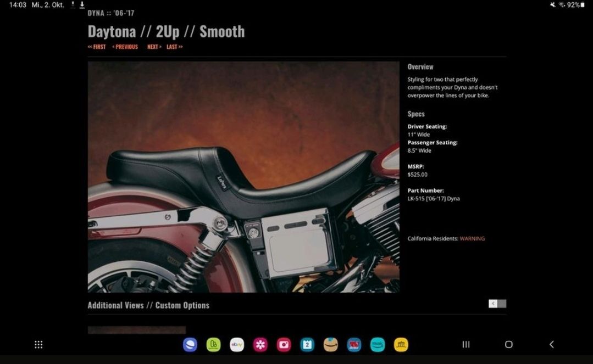Click the Daytona seat product photo
593x364 pixels.
coord(243,177)
